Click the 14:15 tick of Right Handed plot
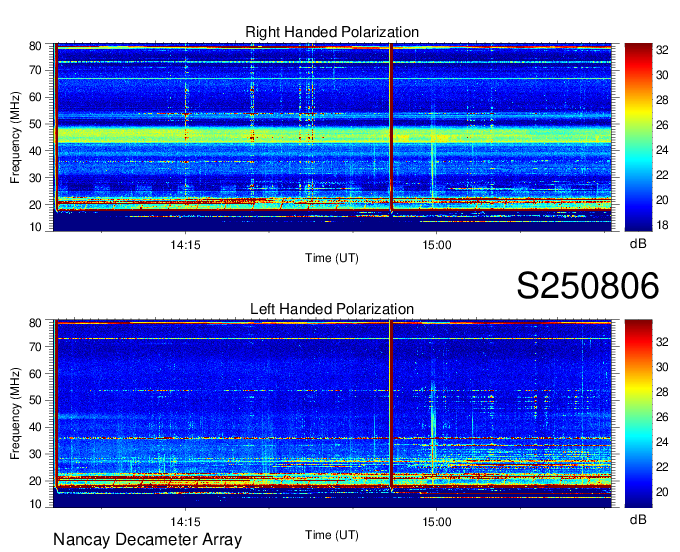680x552 pixels. [x=185, y=245]
